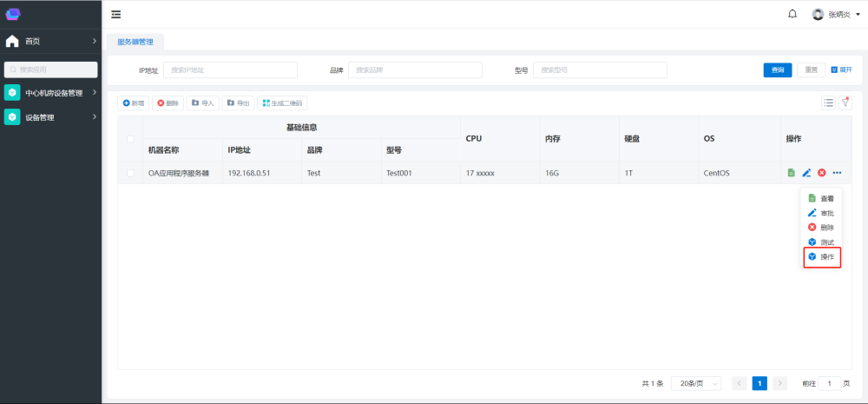Image resolution: width=868 pixels, height=404 pixels.
Task: Tick the select-all checkbox in the table header
Action: pos(130,139)
